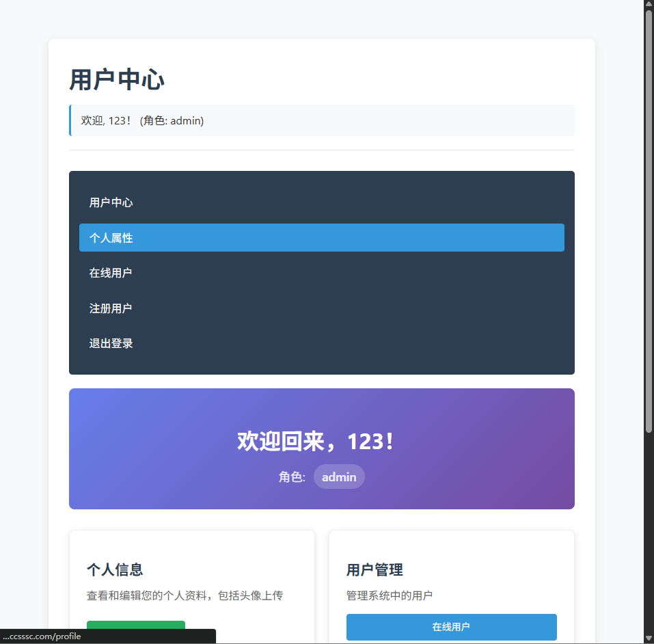Click the empty scrollbar track below the thumb
The height and width of the screenshot is (644, 654).
point(649,533)
